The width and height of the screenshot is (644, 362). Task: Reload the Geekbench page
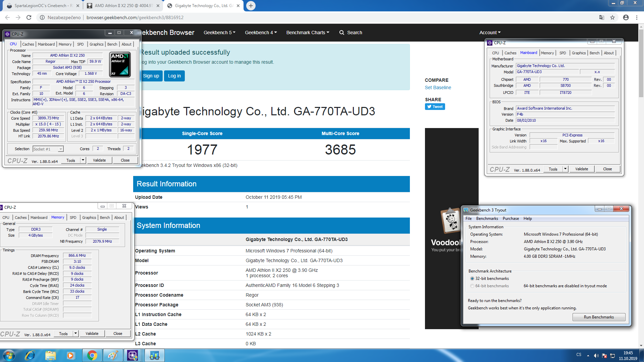pyautogui.click(x=29, y=17)
